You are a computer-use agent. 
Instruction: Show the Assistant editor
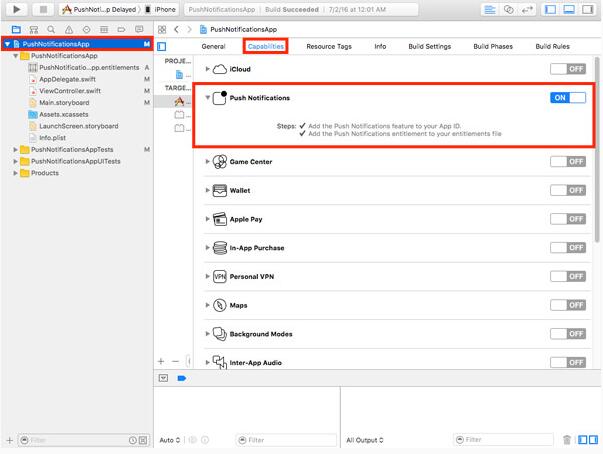(x=510, y=9)
